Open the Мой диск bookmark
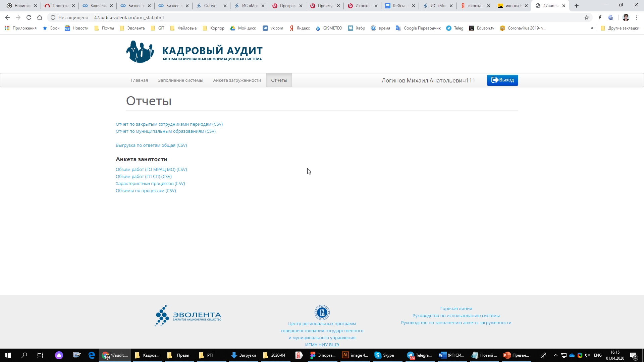The height and width of the screenshot is (362, 644). (x=243, y=28)
